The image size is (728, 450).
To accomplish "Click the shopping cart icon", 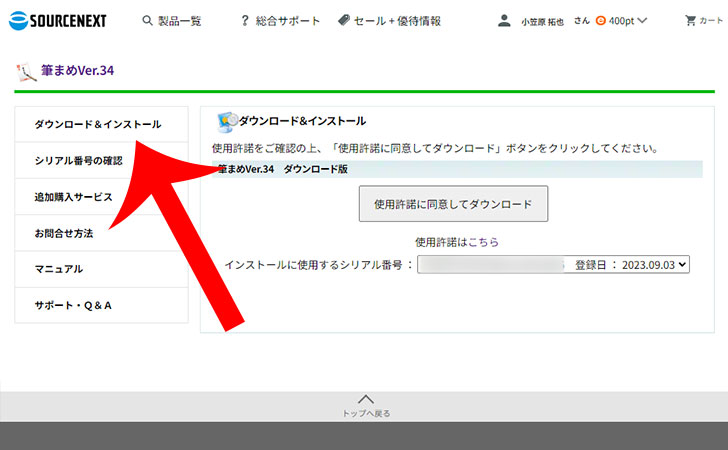I will (x=690, y=20).
